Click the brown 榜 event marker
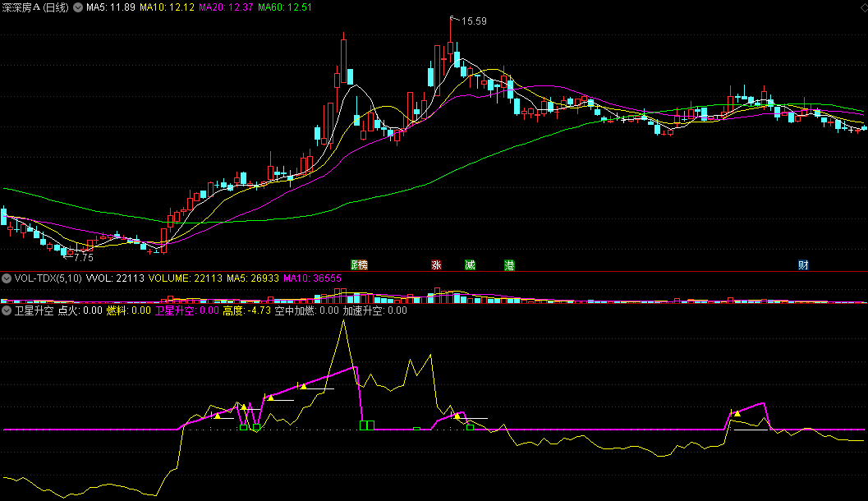868x501 pixels. tap(363, 264)
